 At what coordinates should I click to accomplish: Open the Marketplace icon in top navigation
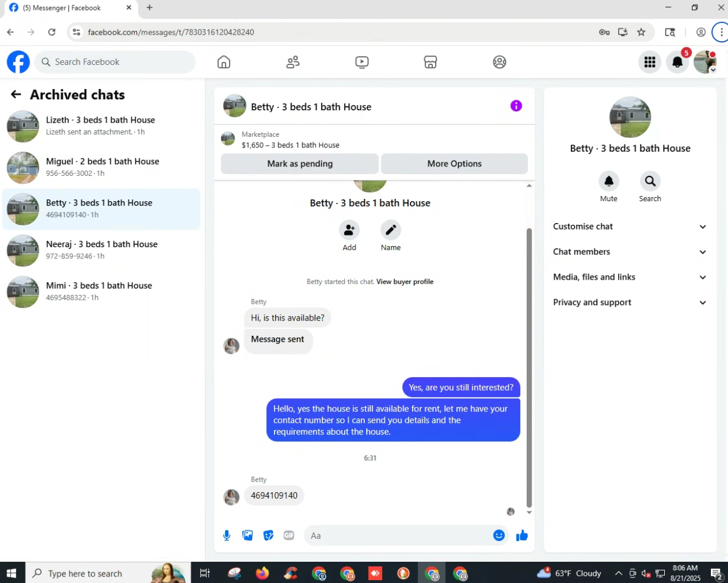(430, 62)
